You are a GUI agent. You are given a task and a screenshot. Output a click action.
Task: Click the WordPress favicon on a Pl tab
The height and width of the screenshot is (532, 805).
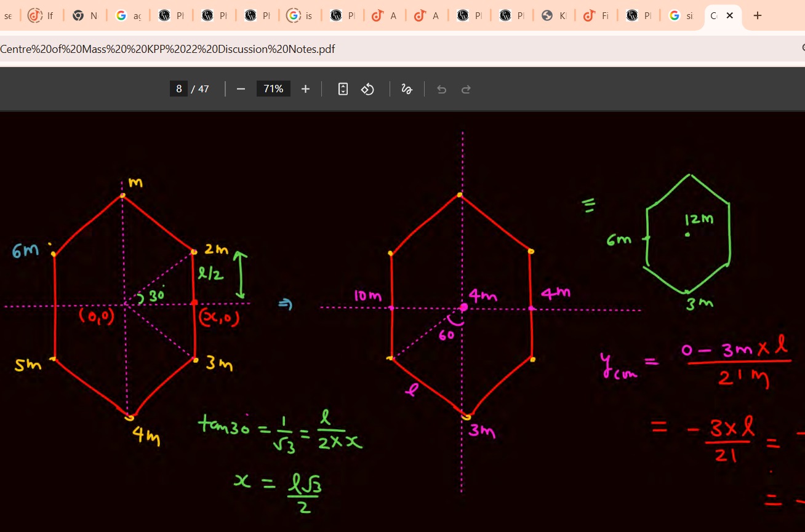tap(164, 15)
